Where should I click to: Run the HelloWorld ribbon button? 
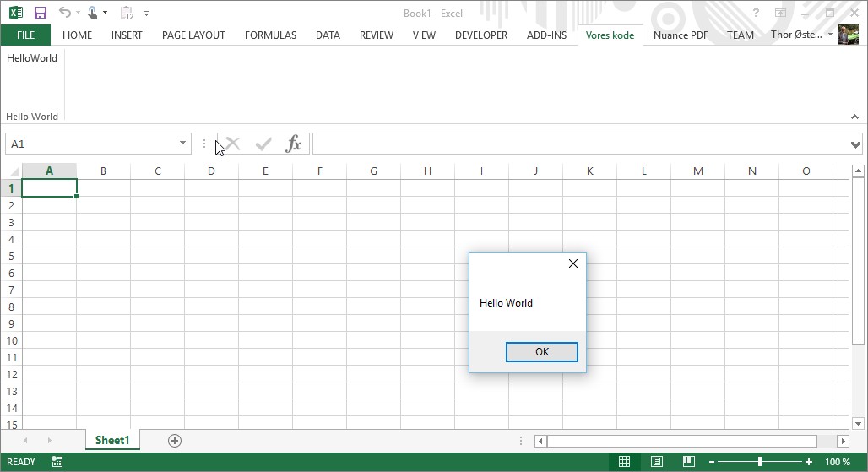click(32, 58)
